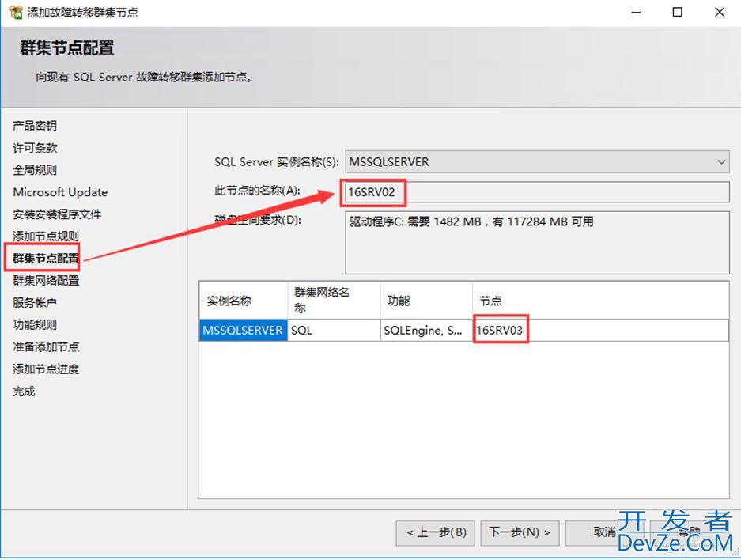Click the 节点 column header
The height and width of the screenshot is (560, 741).
point(600,301)
